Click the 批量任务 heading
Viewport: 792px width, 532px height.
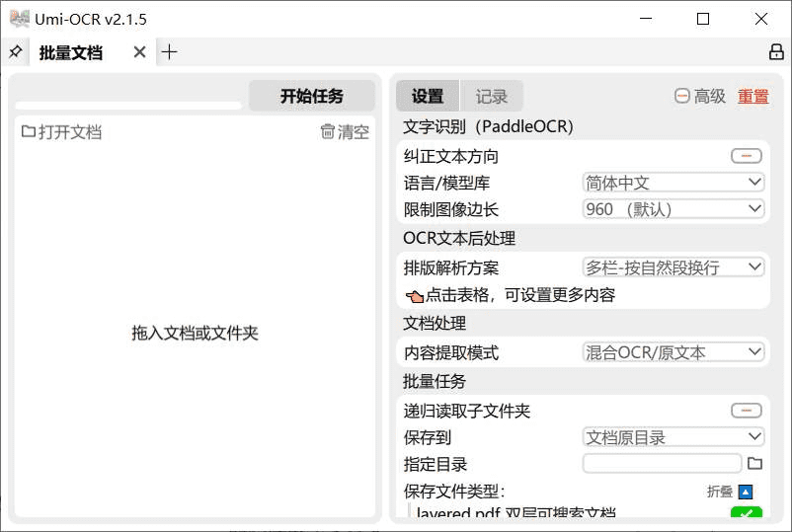pyautogui.click(x=435, y=381)
